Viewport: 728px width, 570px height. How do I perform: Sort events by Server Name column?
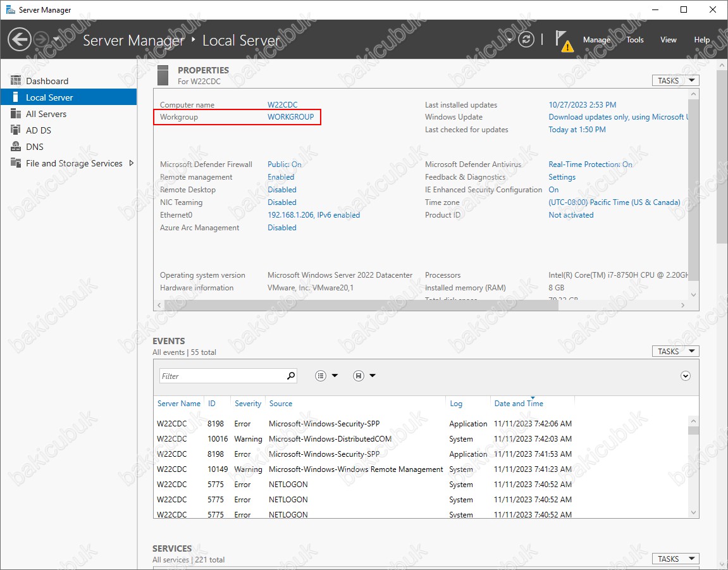point(179,404)
